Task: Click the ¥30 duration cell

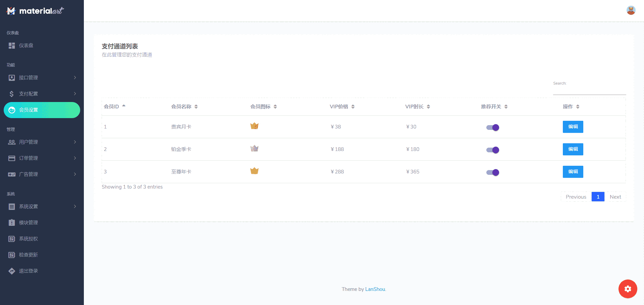Action: click(x=411, y=127)
